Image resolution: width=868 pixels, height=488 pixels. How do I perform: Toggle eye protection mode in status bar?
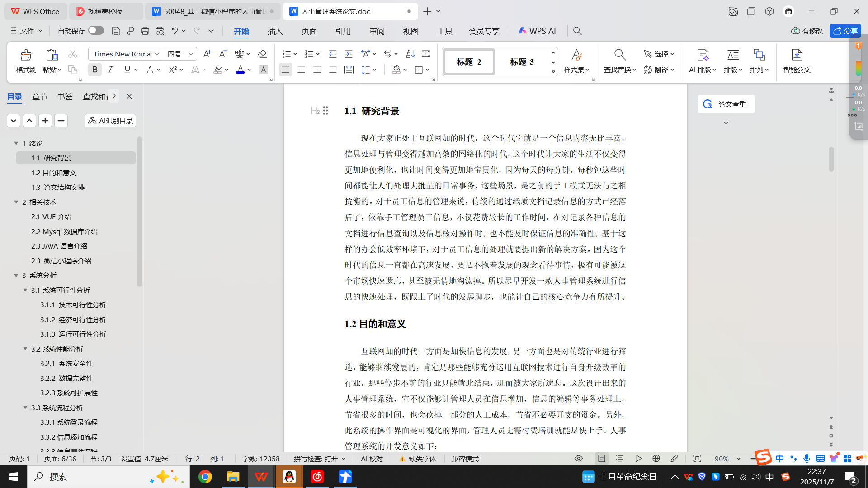(578, 459)
